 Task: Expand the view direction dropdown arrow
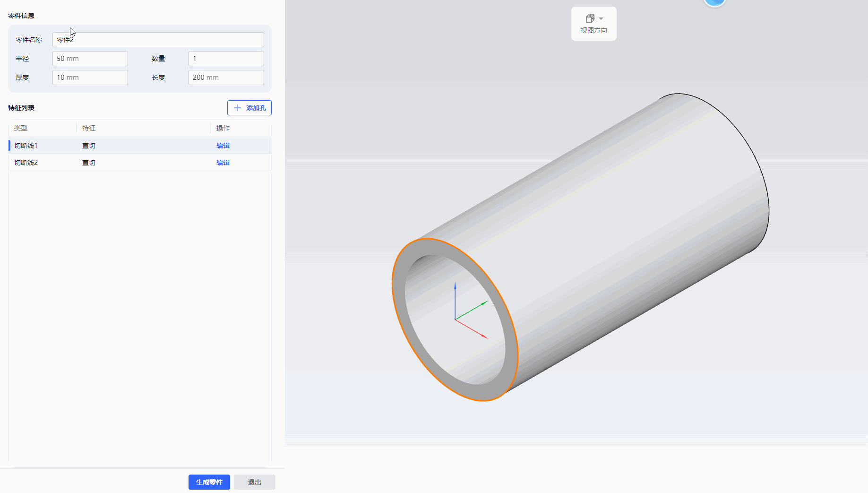(601, 19)
